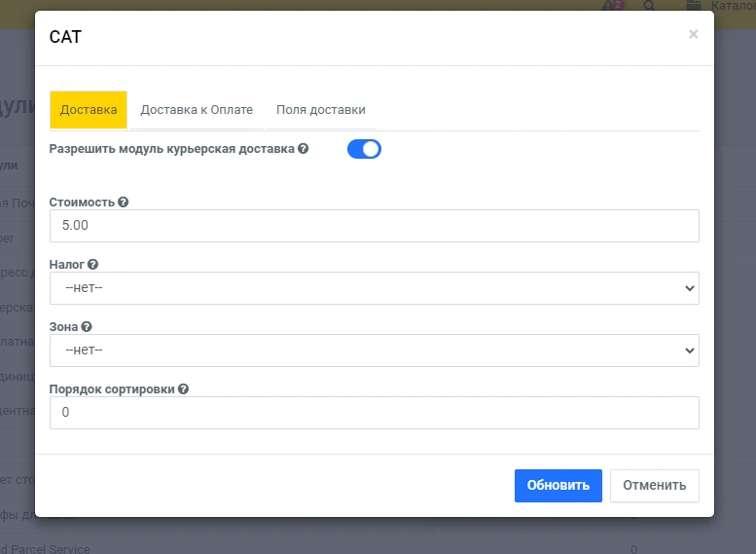Switch to the Доставка tab
This screenshot has height=554, width=756.
point(89,110)
